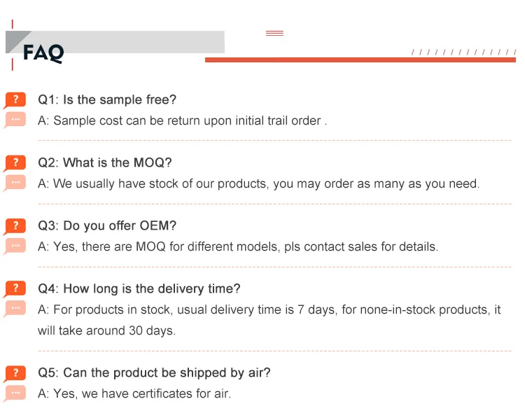Click the answer speech bubble icon under Q4
Screen dimensions: 525x420
[14, 309]
